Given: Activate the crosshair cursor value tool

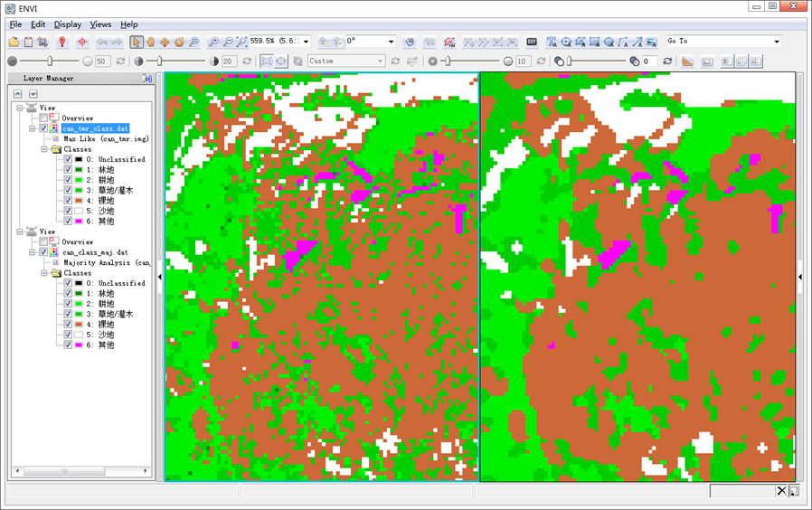Looking at the screenshot, I should (82, 42).
